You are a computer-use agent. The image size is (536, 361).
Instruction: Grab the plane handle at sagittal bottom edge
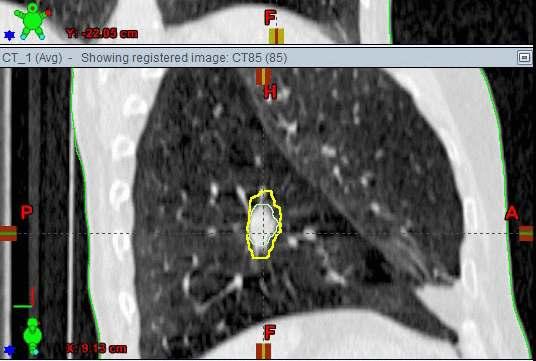click(263, 351)
